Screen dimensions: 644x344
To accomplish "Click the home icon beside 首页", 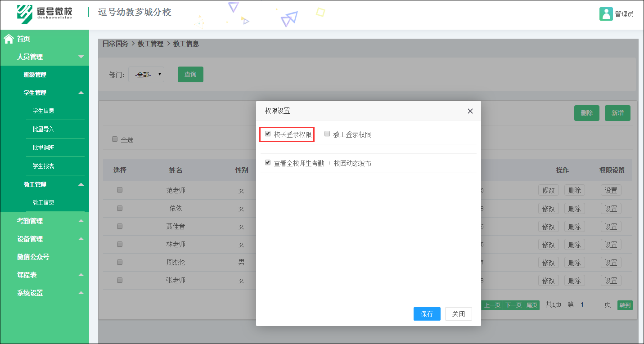I will pos(8,39).
